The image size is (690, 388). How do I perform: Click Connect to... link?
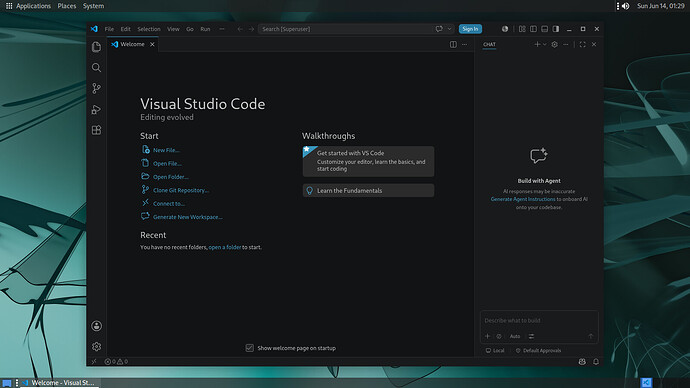[169, 204]
